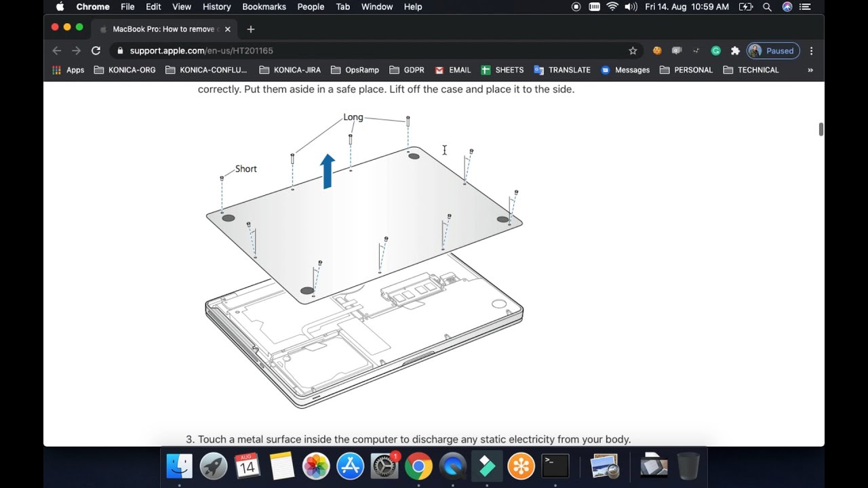Open the App Store in the Dock
Screen dimensions: 868x488
350,466
